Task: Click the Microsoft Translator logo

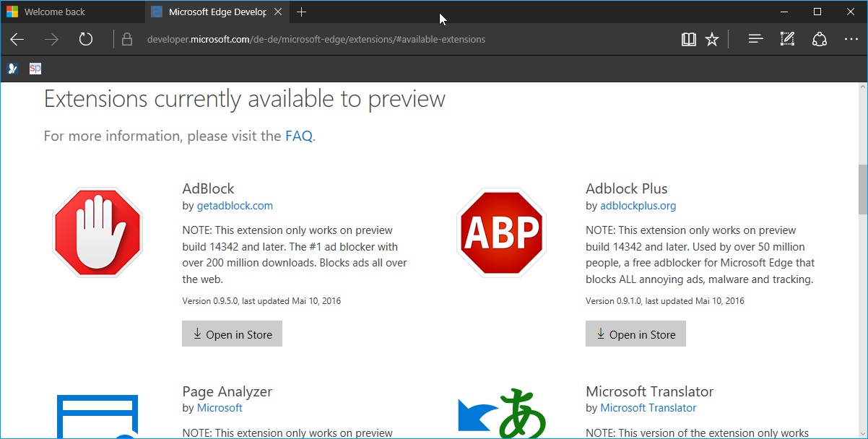Action: pyautogui.click(x=501, y=413)
